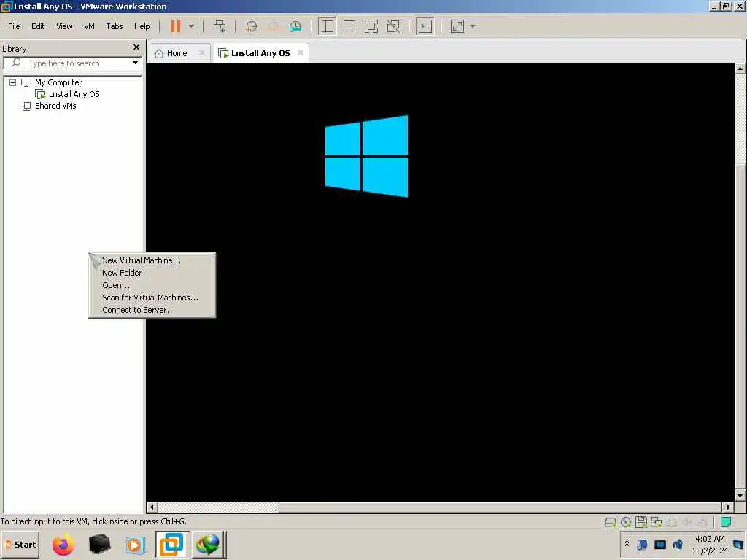
Task: Toggle the console view icon
Action: (425, 26)
